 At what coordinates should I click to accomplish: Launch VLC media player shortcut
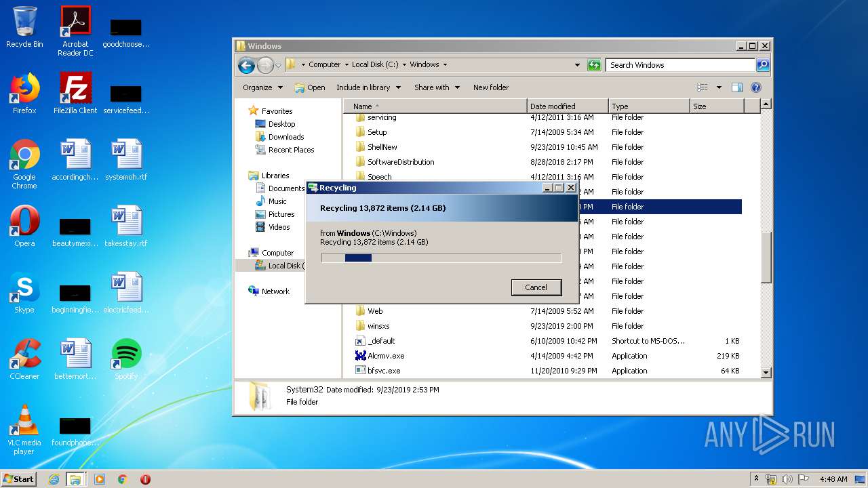24,430
